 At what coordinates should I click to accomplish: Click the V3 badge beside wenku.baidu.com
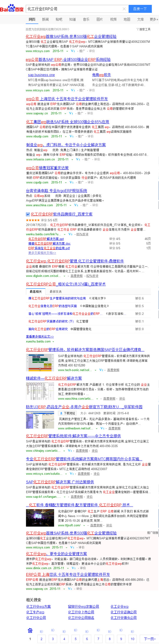[70, 234]
